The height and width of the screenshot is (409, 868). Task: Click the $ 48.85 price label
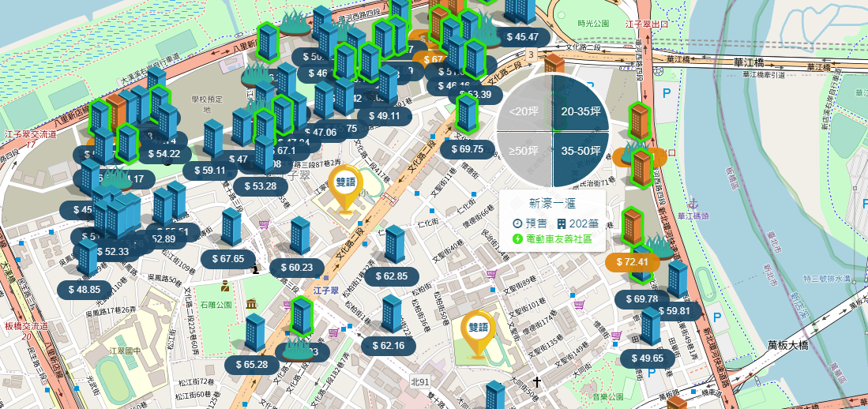[x=85, y=289]
